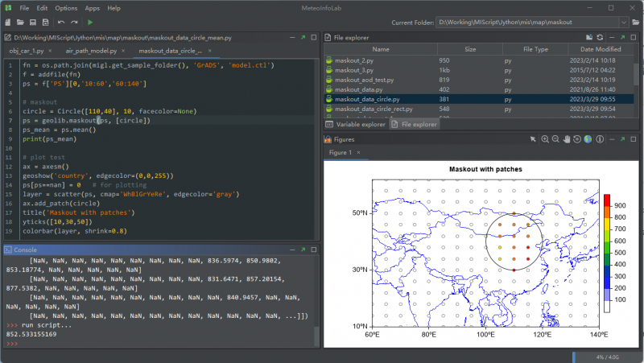Close the Figure 1 tab
This screenshot has height=363, width=644.
coord(359,152)
